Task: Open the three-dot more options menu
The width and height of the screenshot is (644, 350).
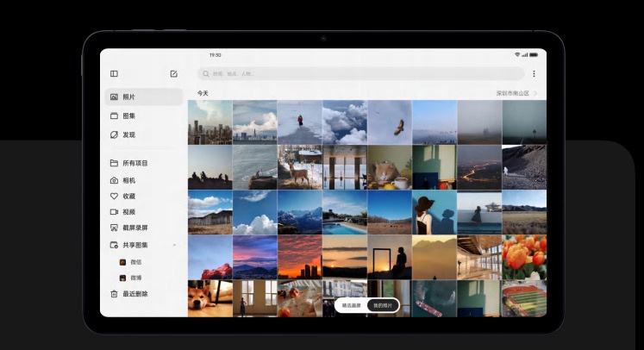Action: (534, 74)
